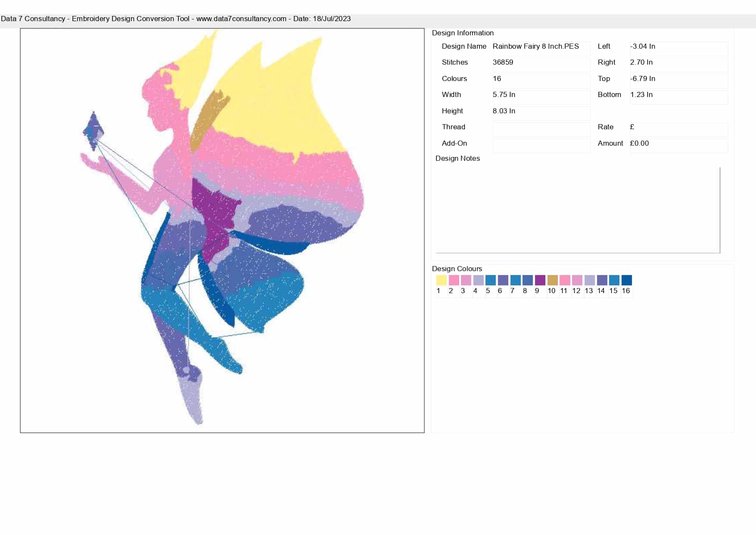Select color swatch 16 (dark blue)
This screenshot has width=756, height=535.
[x=626, y=280]
